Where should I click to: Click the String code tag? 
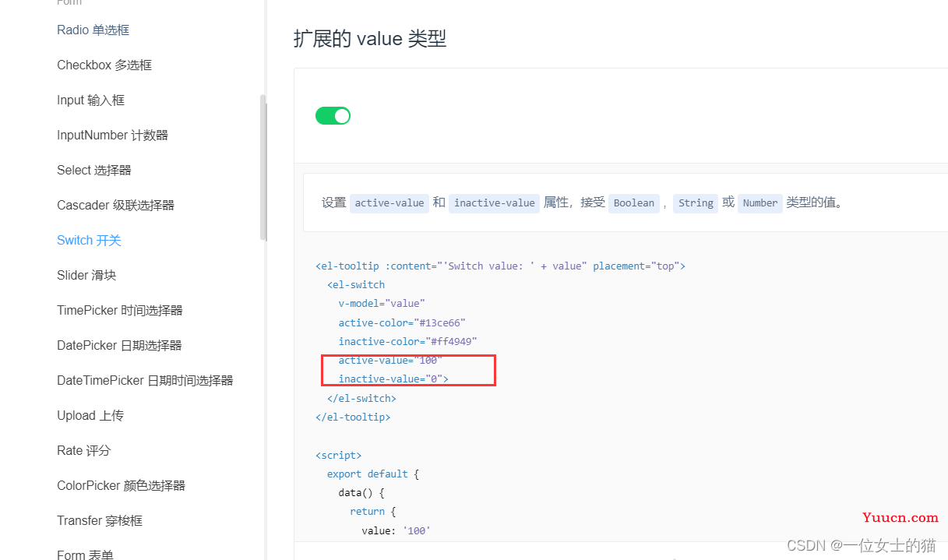696,203
